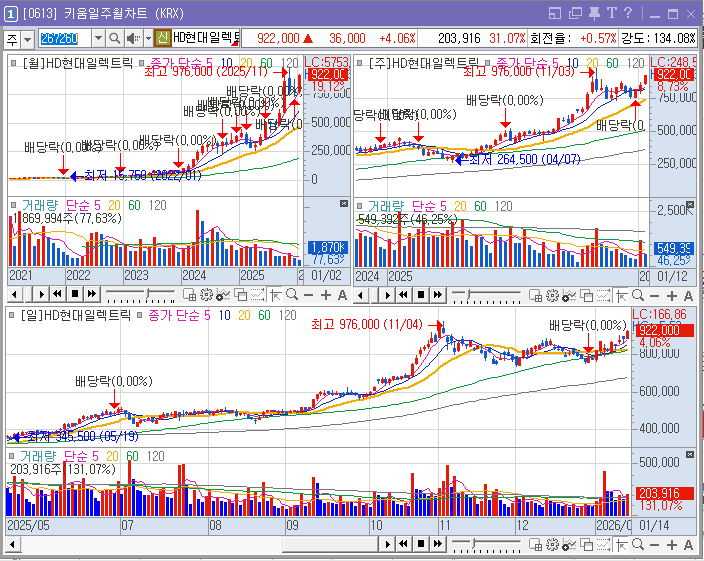
Task: Click the weekly chart zoom slider handle
Action: point(468,295)
